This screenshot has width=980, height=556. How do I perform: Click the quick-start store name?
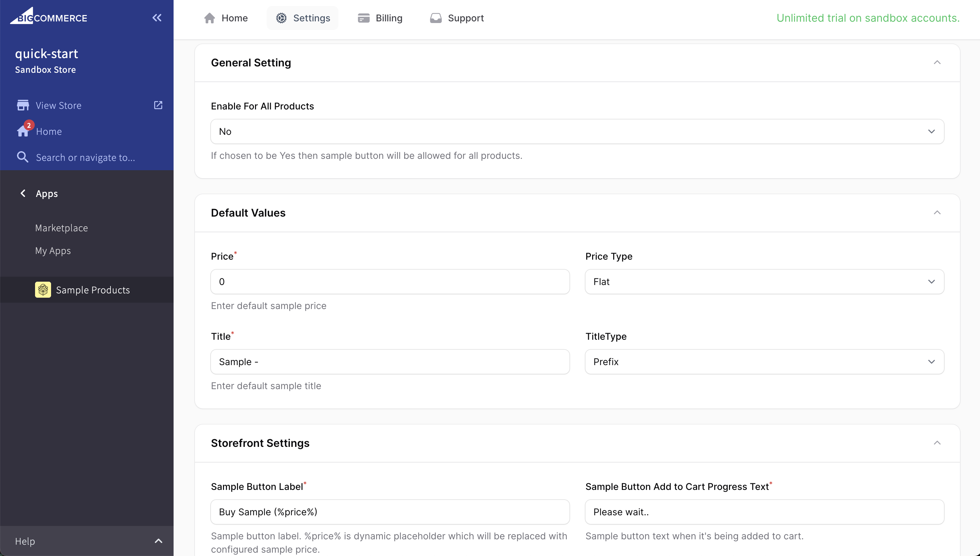tap(47, 53)
